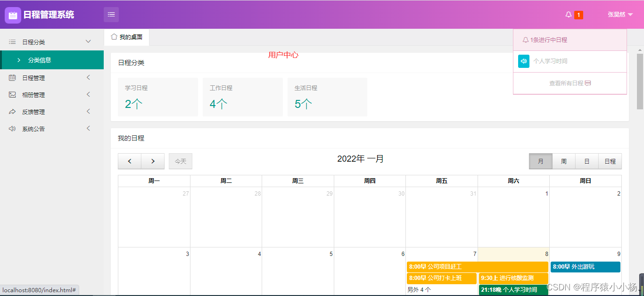Open the 21:18晚 个人学习时间 event
Image resolution: width=644 pixels, height=296 pixels.
click(x=513, y=290)
